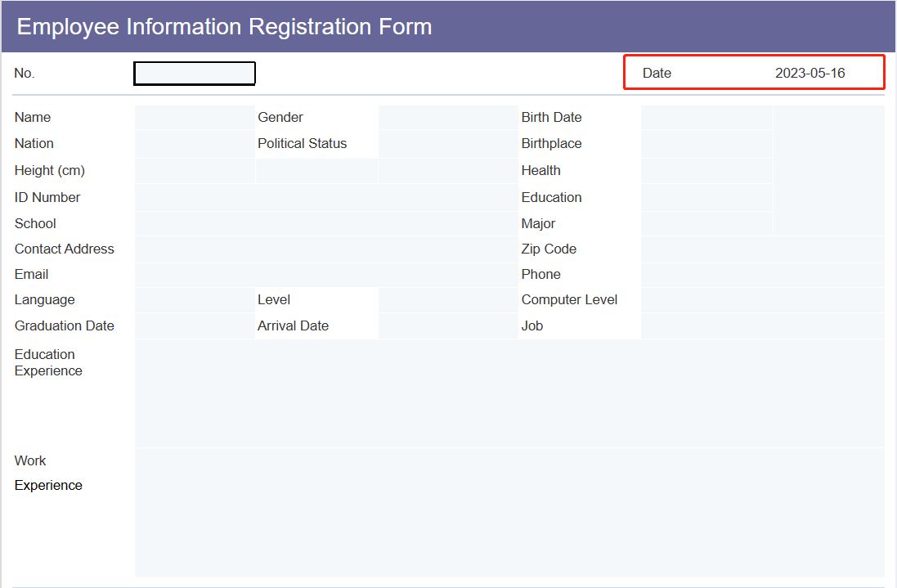Click the Zip Code input field
Image resolution: width=897 pixels, height=588 pixels.
click(760, 249)
